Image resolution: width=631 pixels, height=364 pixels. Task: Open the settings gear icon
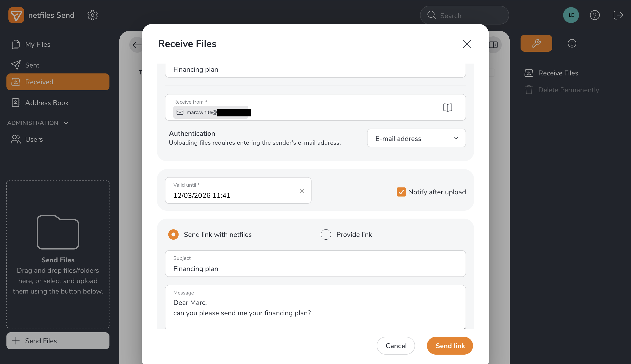[92, 15]
